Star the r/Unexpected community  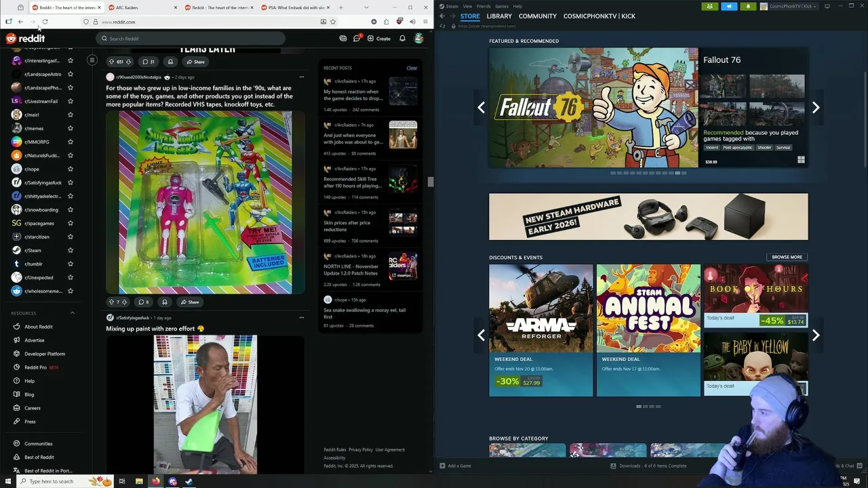point(71,277)
